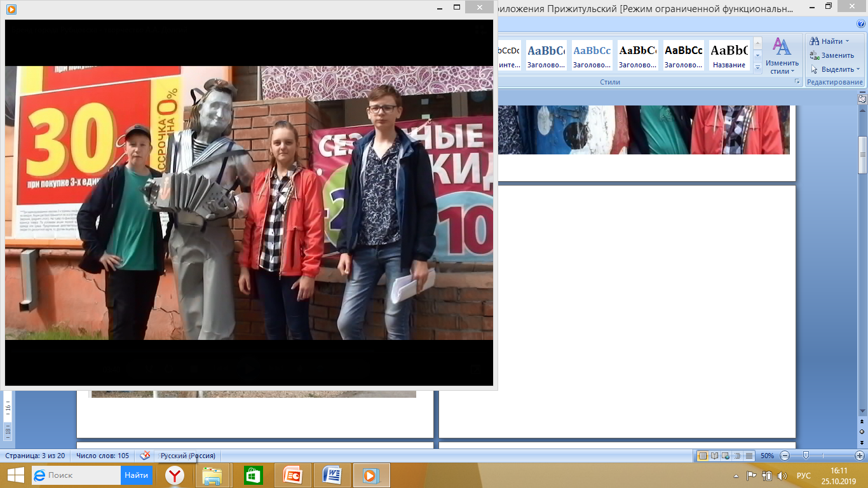Viewport: 868px width, 488px height.
Task: Click the Edge icon in taskbar search box
Action: [x=39, y=475]
